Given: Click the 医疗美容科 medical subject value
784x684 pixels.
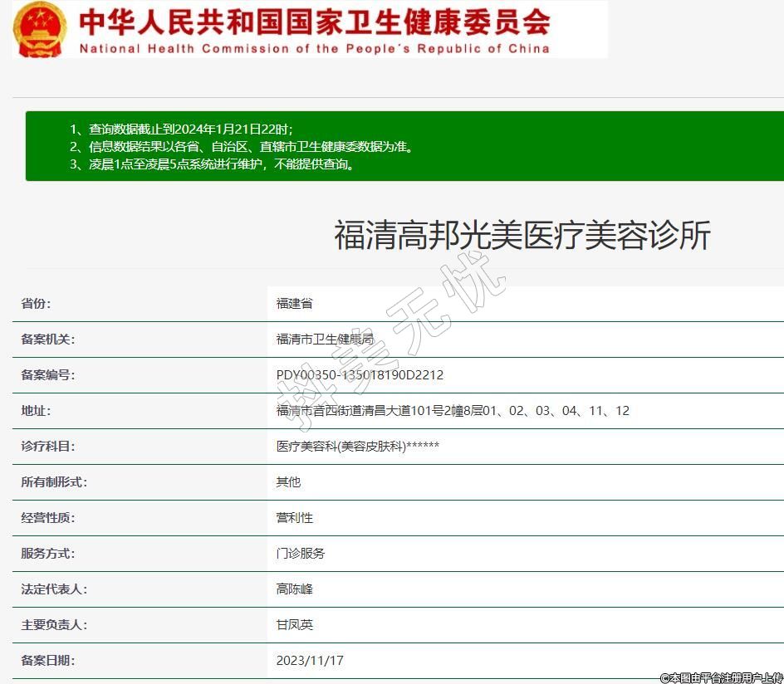Looking at the screenshot, I should pos(357,447).
